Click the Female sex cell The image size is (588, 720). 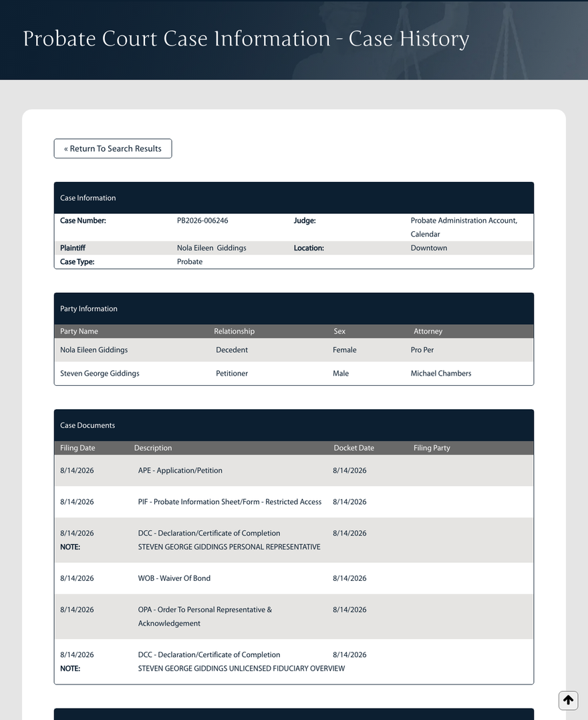coord(344,350)
